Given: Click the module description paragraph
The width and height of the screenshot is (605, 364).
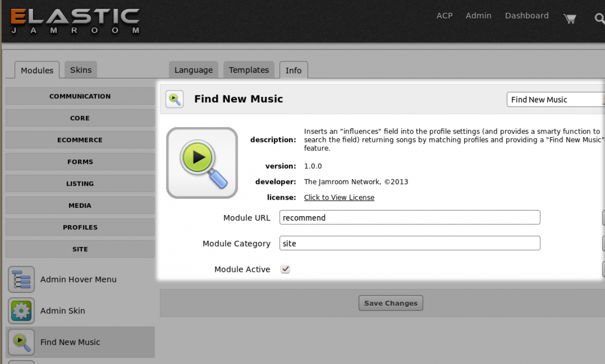Looking at the screenshot, I should tap(454, 140).
